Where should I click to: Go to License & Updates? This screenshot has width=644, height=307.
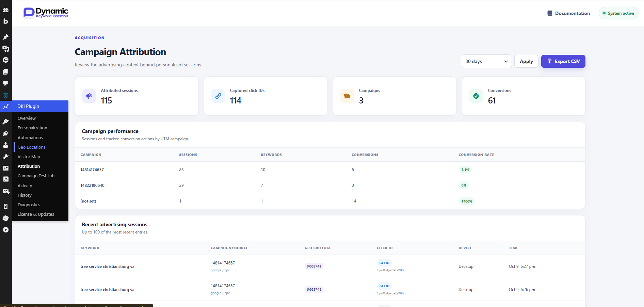point(36,214)
